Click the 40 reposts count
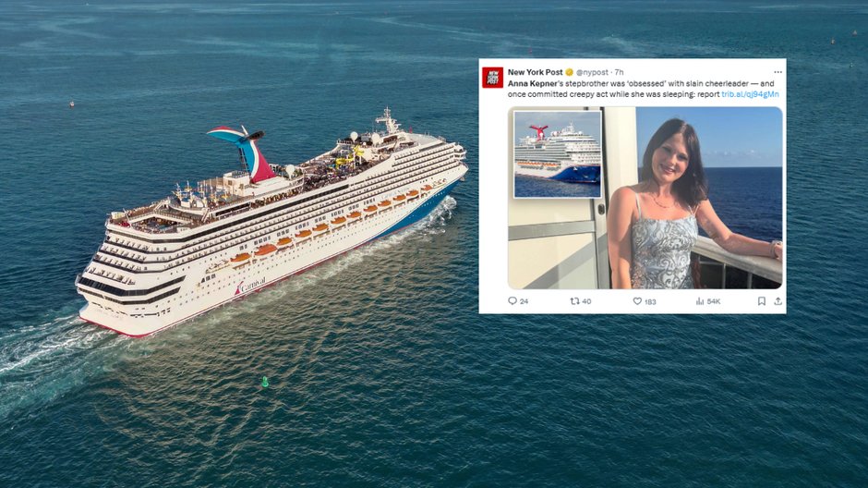The width and height of the screenshot is (868, 488). coord(586,302)
